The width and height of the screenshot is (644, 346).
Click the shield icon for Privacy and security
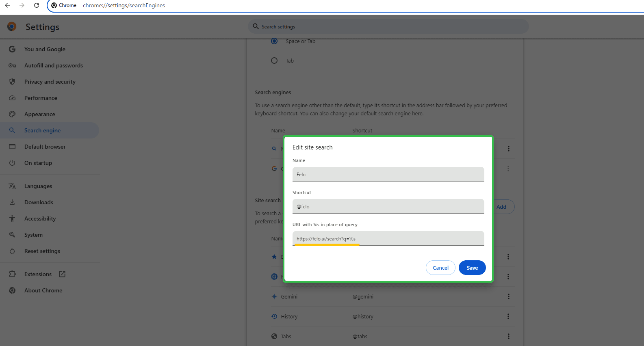(12, 82)
